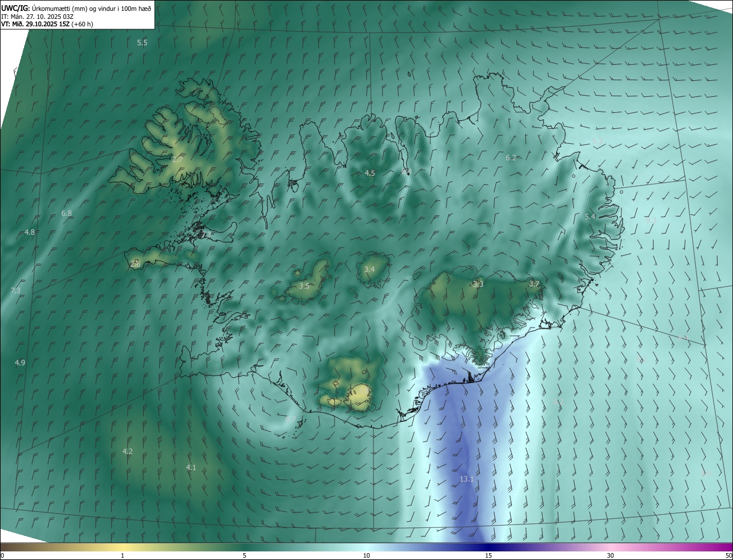Click the map value 3.3
The height and width of the screenshot is (560, 733).
pos(478,285)
